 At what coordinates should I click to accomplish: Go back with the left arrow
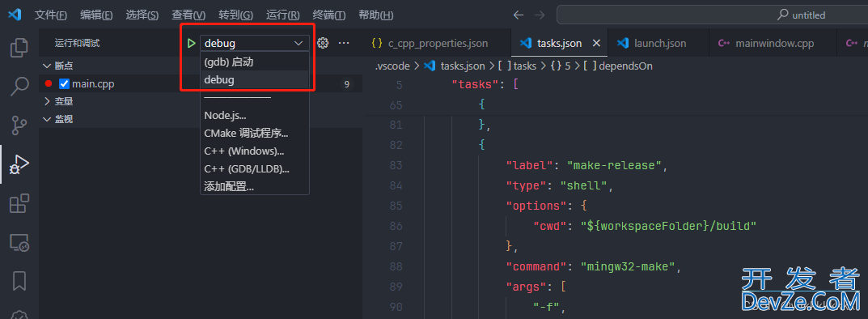coord(519,15)
